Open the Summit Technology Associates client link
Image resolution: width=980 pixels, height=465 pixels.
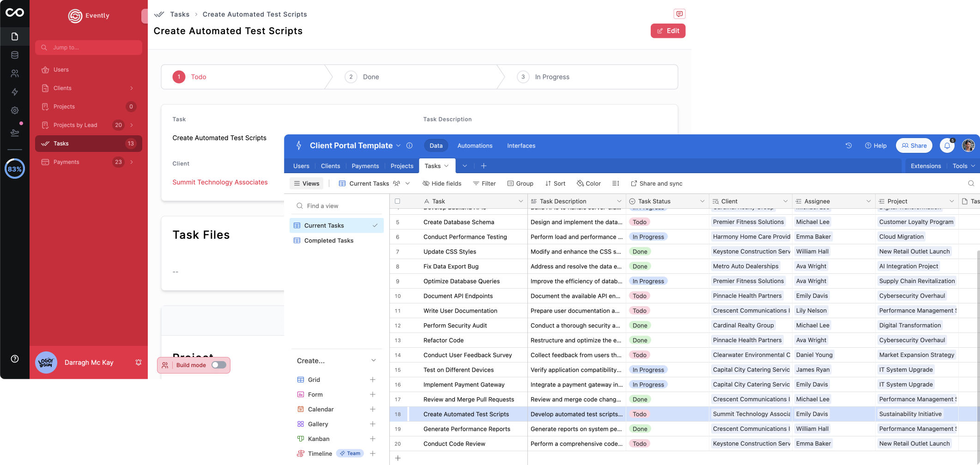220,182
